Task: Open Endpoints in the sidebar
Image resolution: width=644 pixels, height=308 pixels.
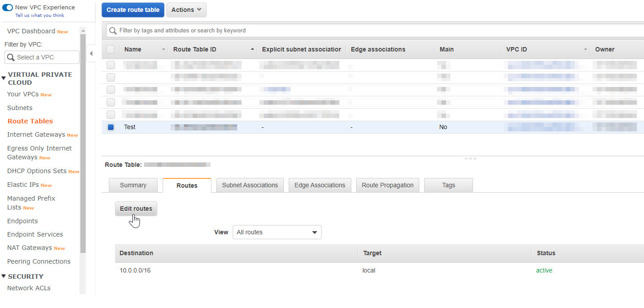Action: 22,221
